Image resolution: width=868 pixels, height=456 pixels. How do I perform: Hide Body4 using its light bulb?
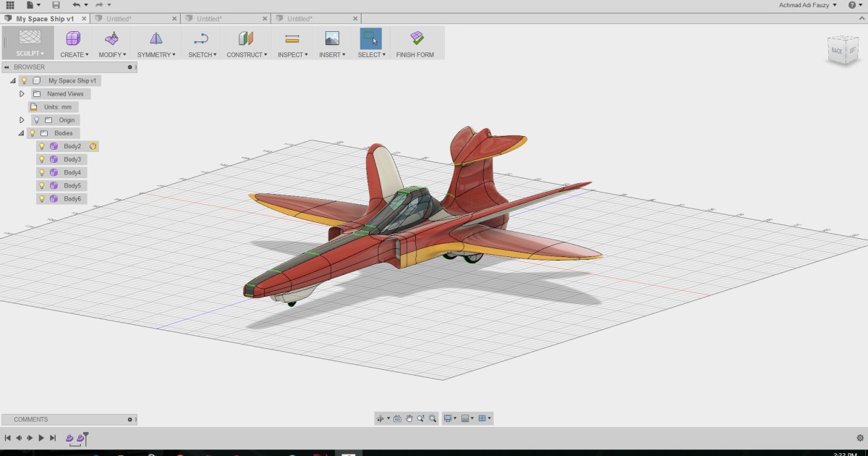(x=42, y=172)
